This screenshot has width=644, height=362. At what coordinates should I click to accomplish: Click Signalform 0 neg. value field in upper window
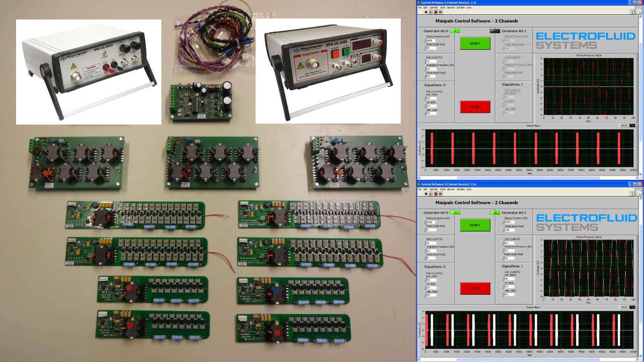pyautogui.click(x=431, y=113)
